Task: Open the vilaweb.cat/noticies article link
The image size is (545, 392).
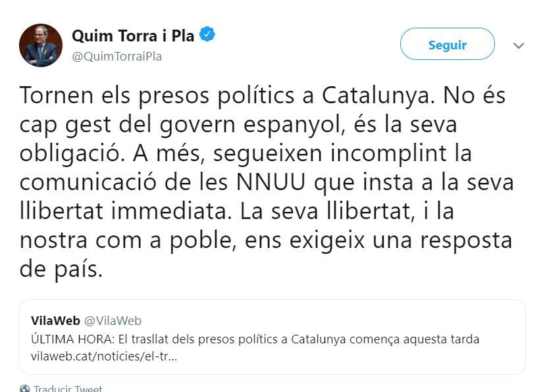Action: (x=103, y=356)
